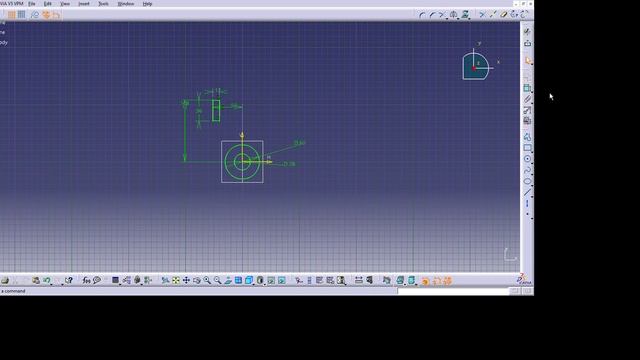Viewport: 640px width, 360px height.
Task: Click the Normal View icon
Action: tap(228, 280)
